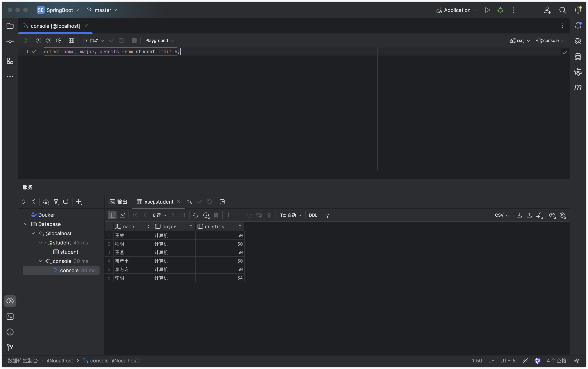Screen dimensions: 588x369
Task: Click the Explain Plan icon in console toolbar
Action: coord(49,40)
